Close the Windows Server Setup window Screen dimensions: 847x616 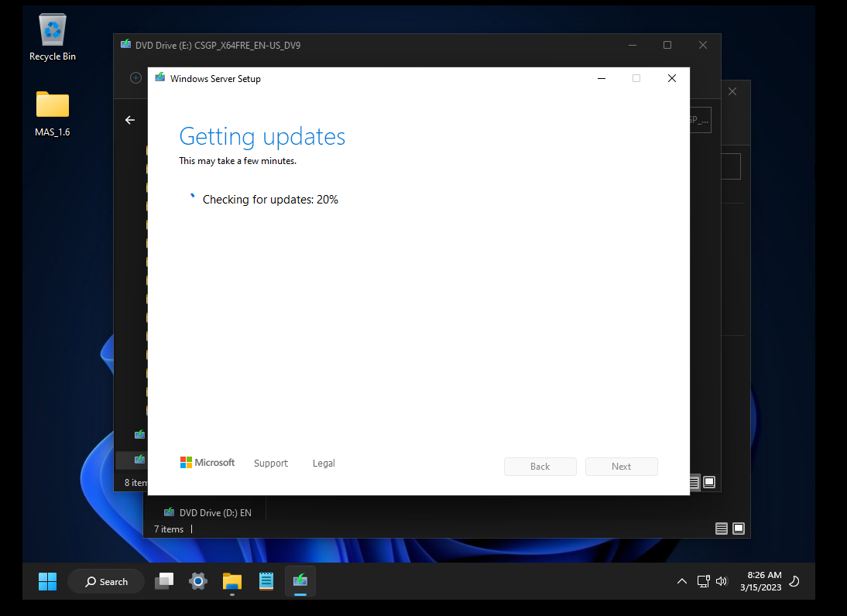(x=671, y=78)
